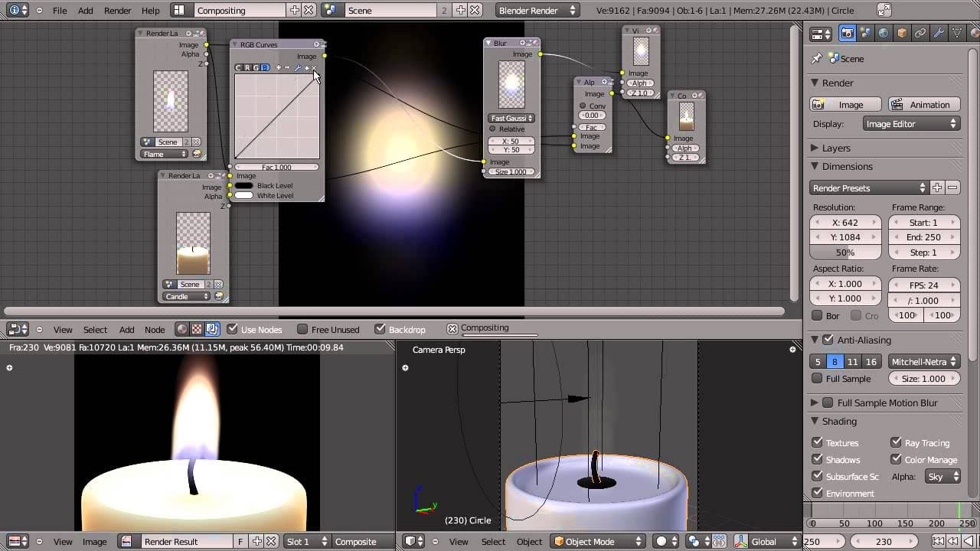
Task: Expand the Layers panel
Action: [x=836, y=148]
